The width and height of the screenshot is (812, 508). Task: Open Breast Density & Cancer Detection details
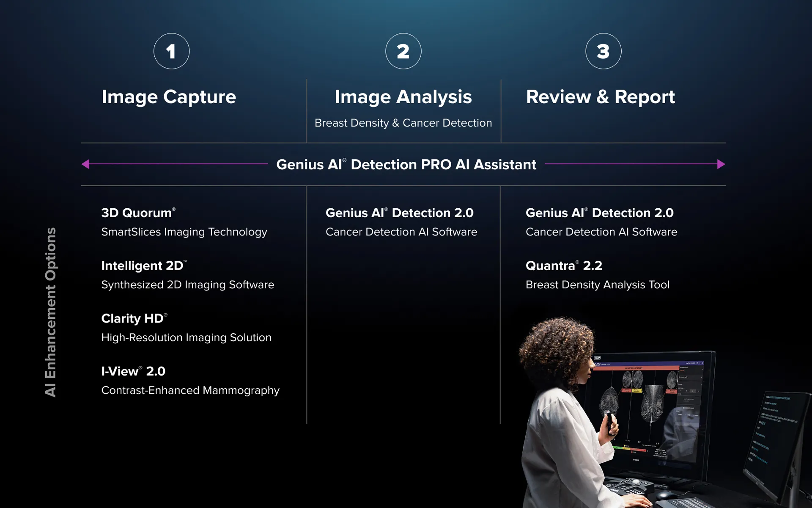[x=403, y=123]
